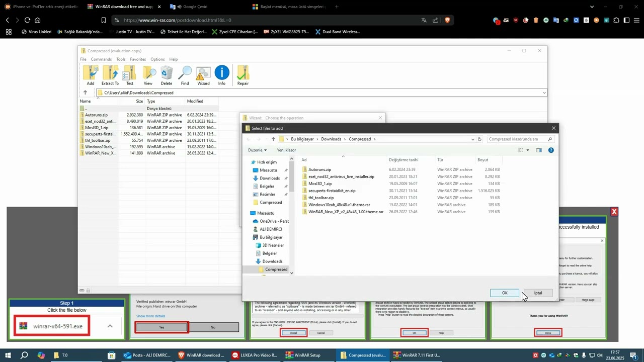The width and height of the screenshot is (644, 362).
Task: Open the Düzenle dropdown menu
Action: (258, 150)
